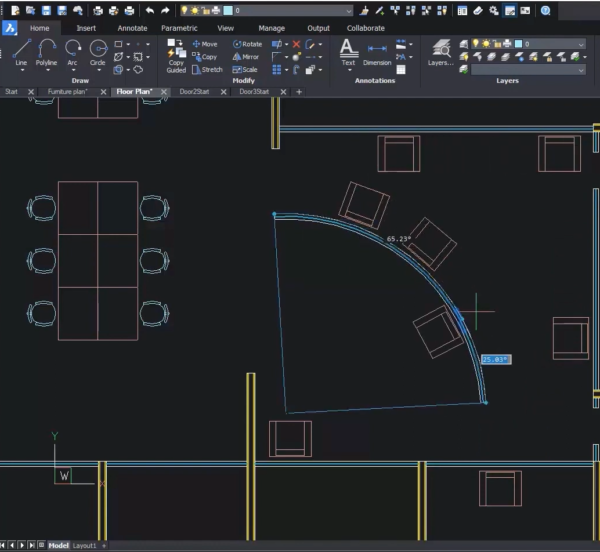
Task: Toggle layer lock icon in Layers panel
Action: coord(498,44)
